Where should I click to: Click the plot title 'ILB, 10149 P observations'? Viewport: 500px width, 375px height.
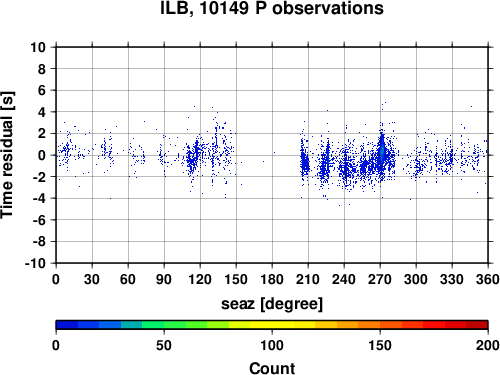(x=272, y=8)
